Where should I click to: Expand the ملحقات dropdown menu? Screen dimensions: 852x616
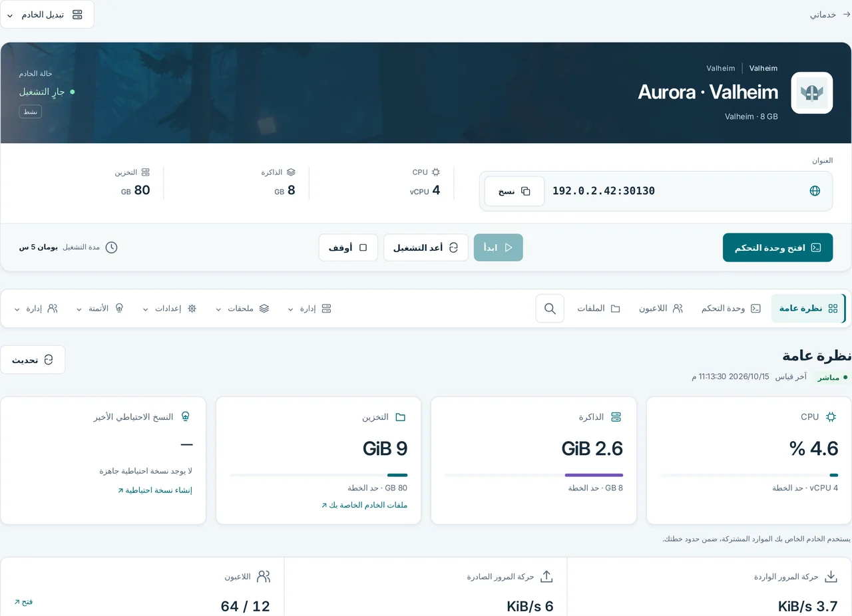[x=242, y=309]
